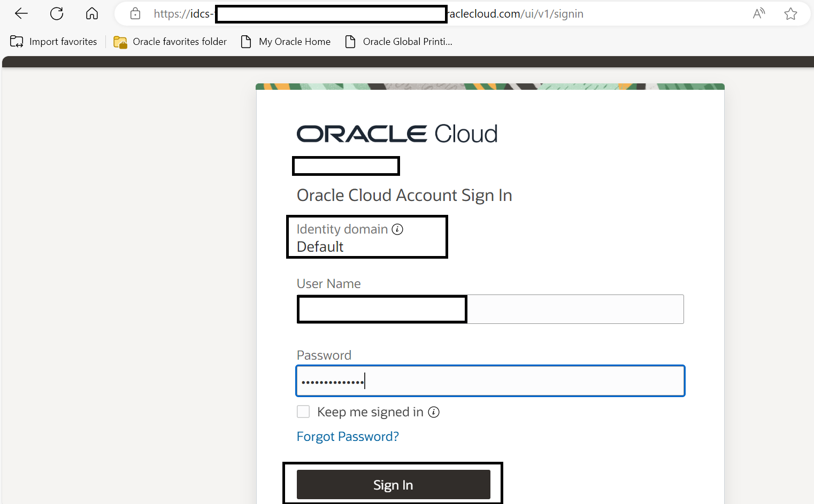Image resolution: width=814 pixels, height=504 pixels.
Task: Show Identity domain info tooltip icon
Action: [x=397, y=229]
